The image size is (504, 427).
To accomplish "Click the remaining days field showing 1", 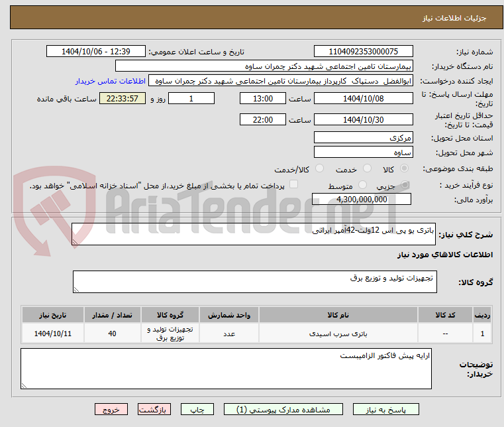I will 191,98.
